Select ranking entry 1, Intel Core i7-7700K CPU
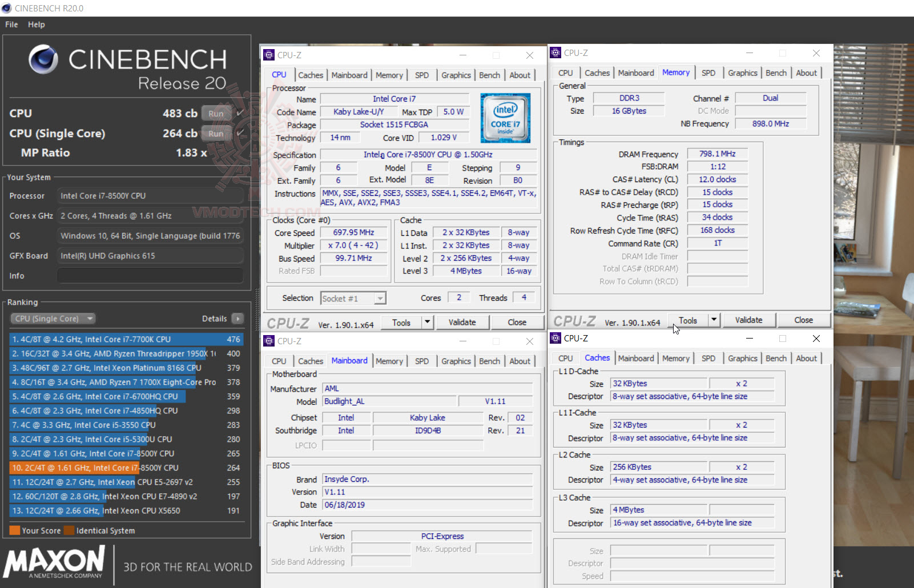The height and width of the screenshot is (588, 914). 126,339
